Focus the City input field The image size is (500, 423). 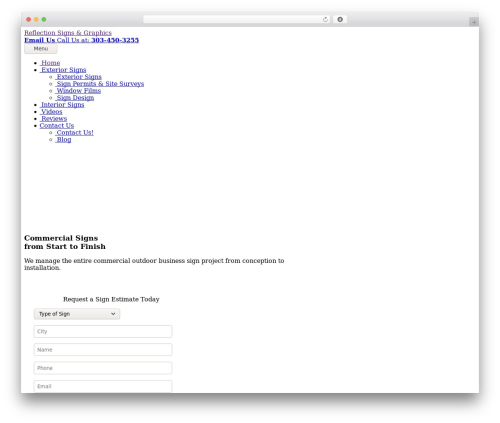103,332
